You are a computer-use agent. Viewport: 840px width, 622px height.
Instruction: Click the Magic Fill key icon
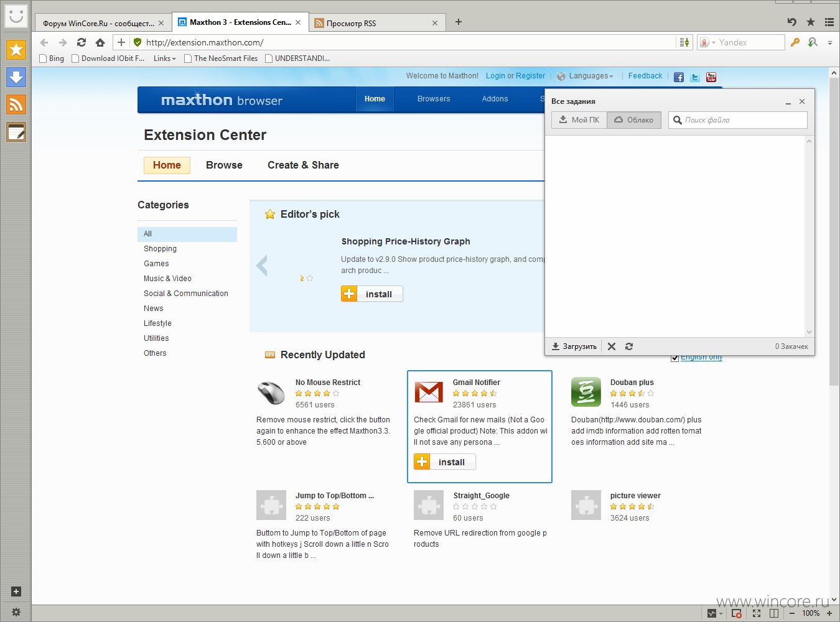pos(795,42)
